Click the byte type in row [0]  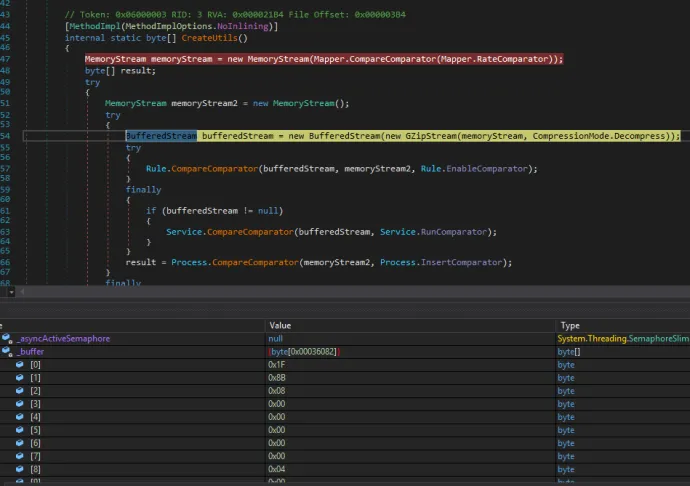coord(565,365)
